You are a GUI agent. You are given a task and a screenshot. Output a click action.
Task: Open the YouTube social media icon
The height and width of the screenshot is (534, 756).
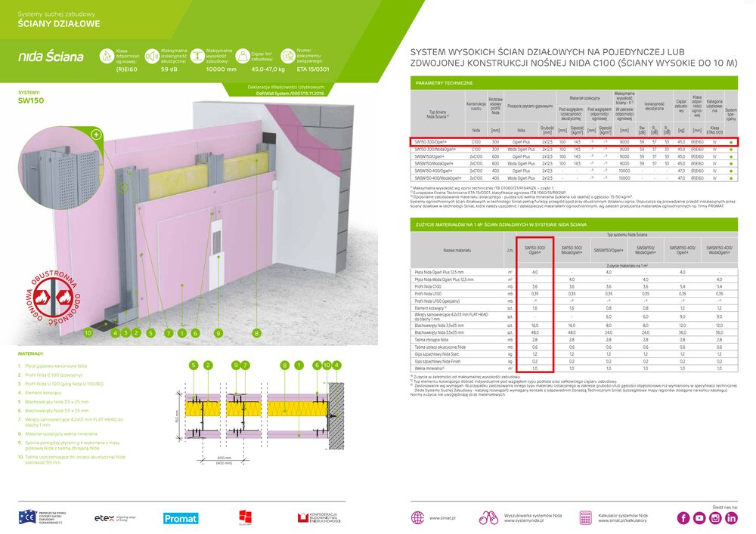(699, 517)
